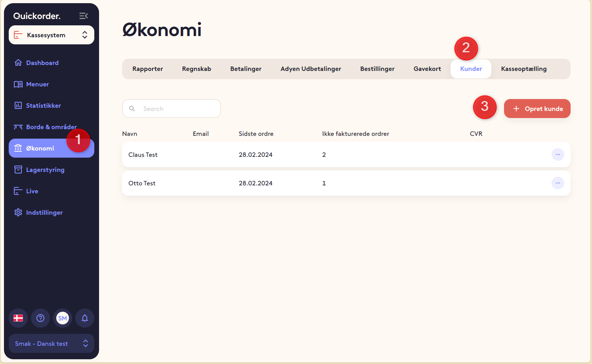The image size is (592, 364).
Task: Click the Opret kunde button
Action: pos(537,109)
